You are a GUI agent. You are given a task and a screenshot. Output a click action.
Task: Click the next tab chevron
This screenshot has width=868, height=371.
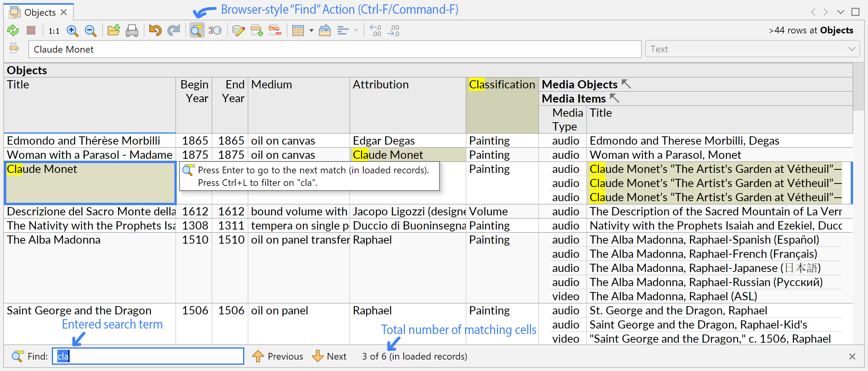click(x=826, y=12)
